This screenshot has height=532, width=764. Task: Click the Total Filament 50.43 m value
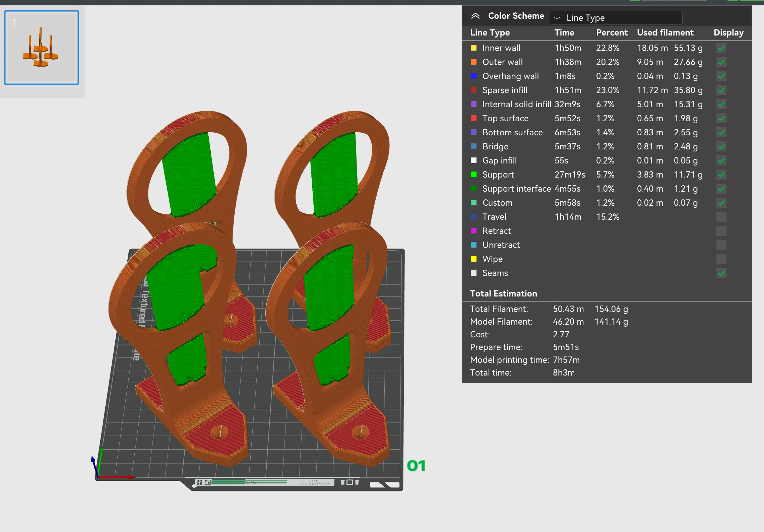[568, 309]
